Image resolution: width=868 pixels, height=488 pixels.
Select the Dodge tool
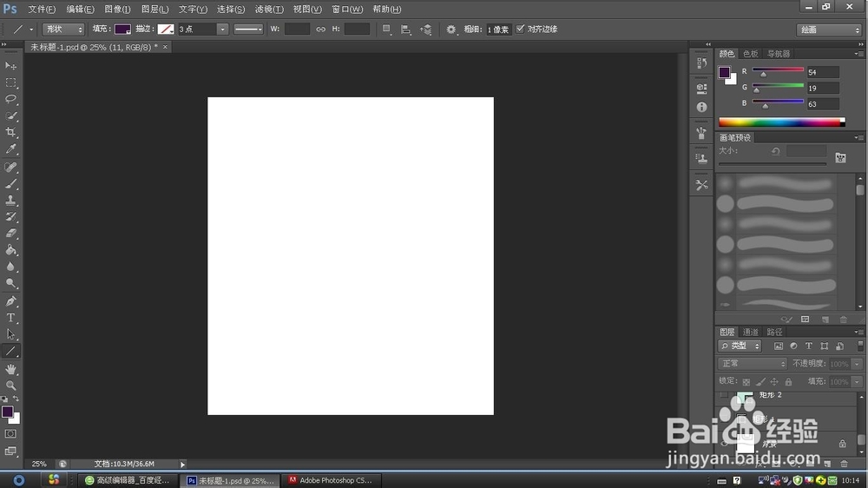pyautogui.click(x=10, y=283)
